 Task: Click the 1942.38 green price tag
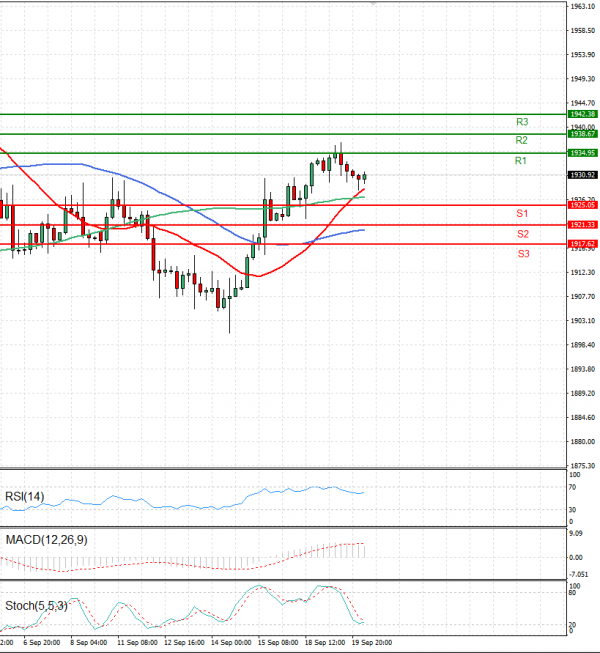pyautogui.click(x=582, y=114)
